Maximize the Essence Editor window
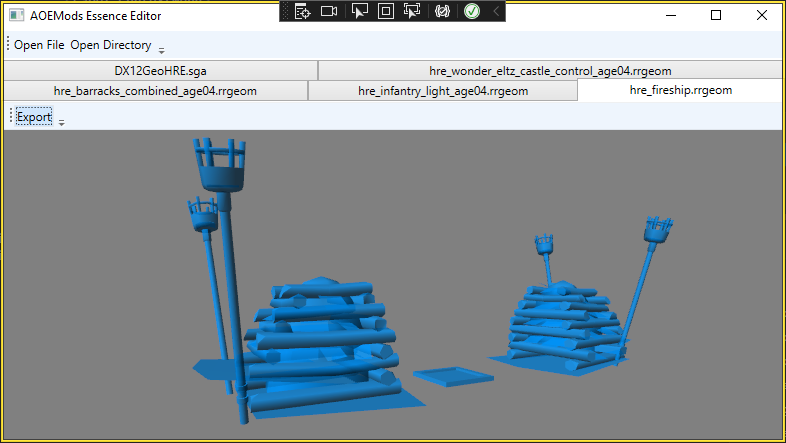This screenshot has width=786, height=443. [716, 15]
